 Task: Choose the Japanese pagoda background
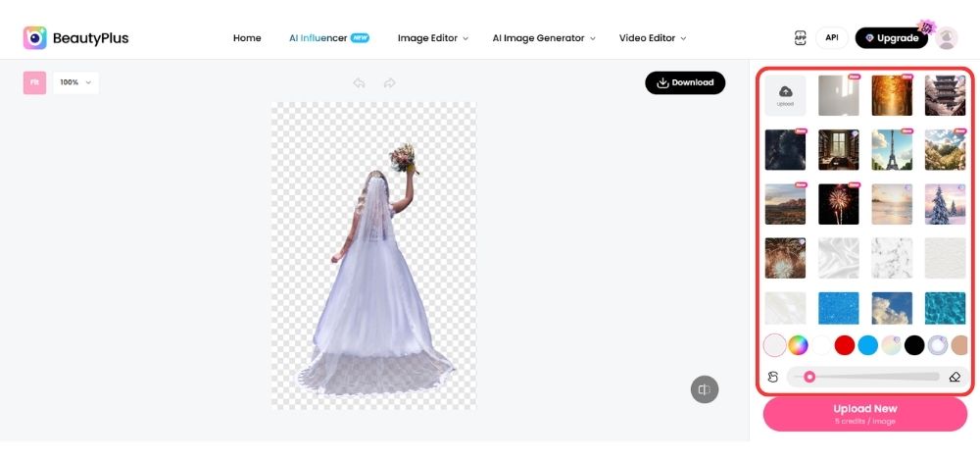point(945,96)
